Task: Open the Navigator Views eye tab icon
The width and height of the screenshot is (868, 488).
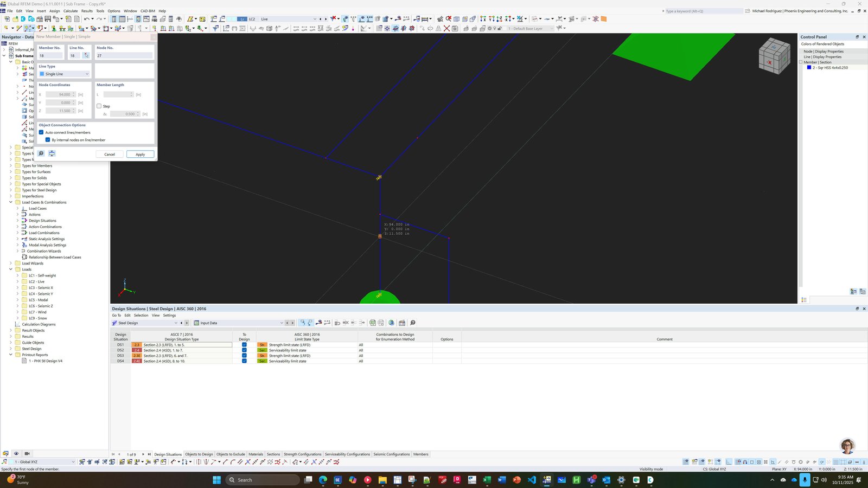Action: tap(16, 453)
